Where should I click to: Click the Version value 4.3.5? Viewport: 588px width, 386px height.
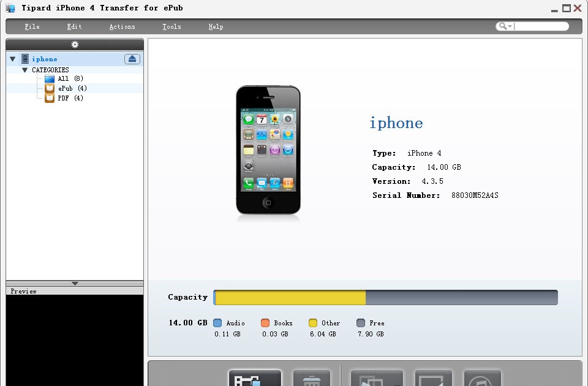[432, 181]
